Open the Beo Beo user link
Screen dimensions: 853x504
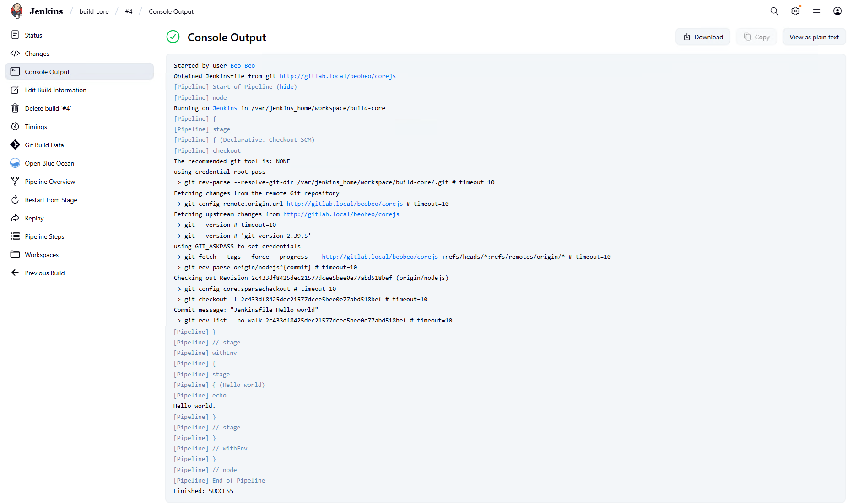[243, 66]
